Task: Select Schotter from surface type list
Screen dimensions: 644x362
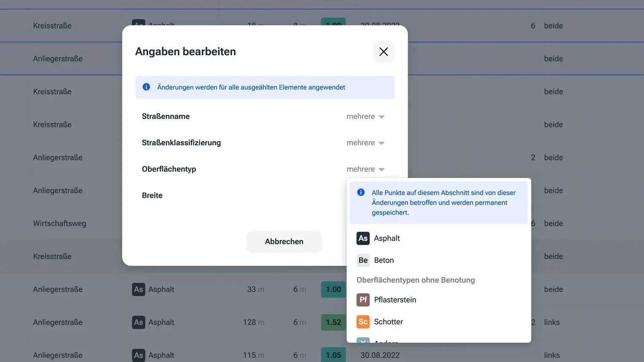Action: 439,322
